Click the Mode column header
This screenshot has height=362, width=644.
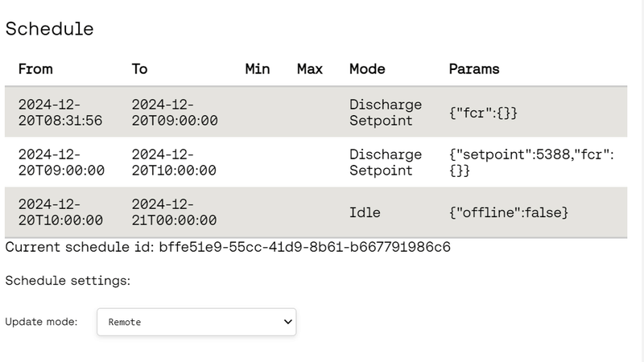pos(367,69)
